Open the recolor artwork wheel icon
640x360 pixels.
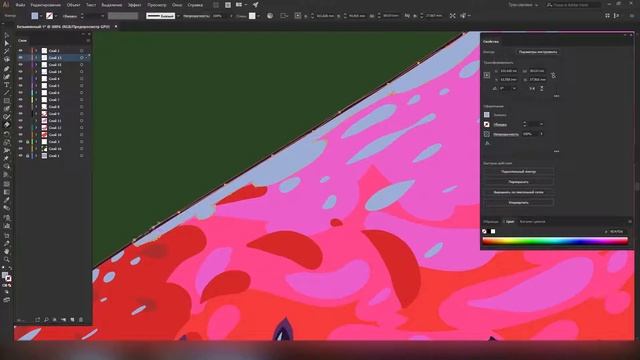pos(270,16)
